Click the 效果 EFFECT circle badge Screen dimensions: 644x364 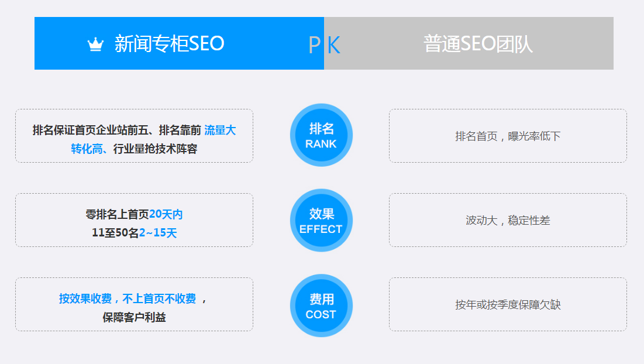pyautogui.click(x=321, y=220)
